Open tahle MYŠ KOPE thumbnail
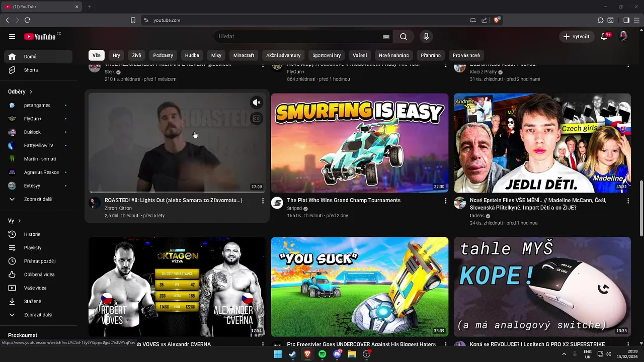The width and height of the screenshot is (644, 362). pyautogui.click(x=542, y=287)
